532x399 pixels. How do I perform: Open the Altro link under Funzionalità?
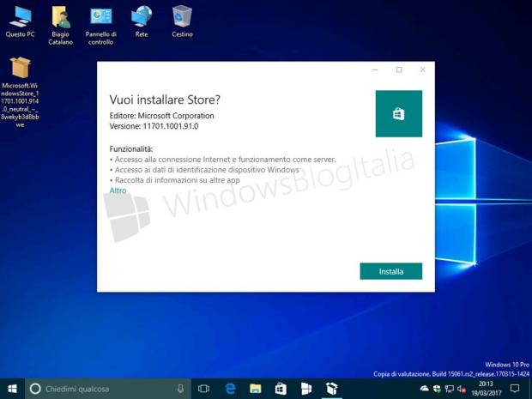[118, 190]
